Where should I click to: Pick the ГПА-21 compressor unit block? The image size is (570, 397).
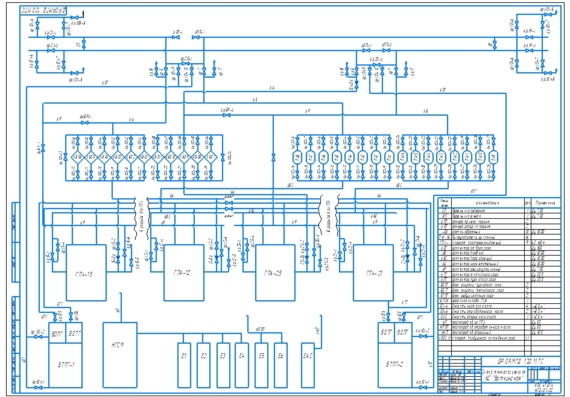(373, 273)
